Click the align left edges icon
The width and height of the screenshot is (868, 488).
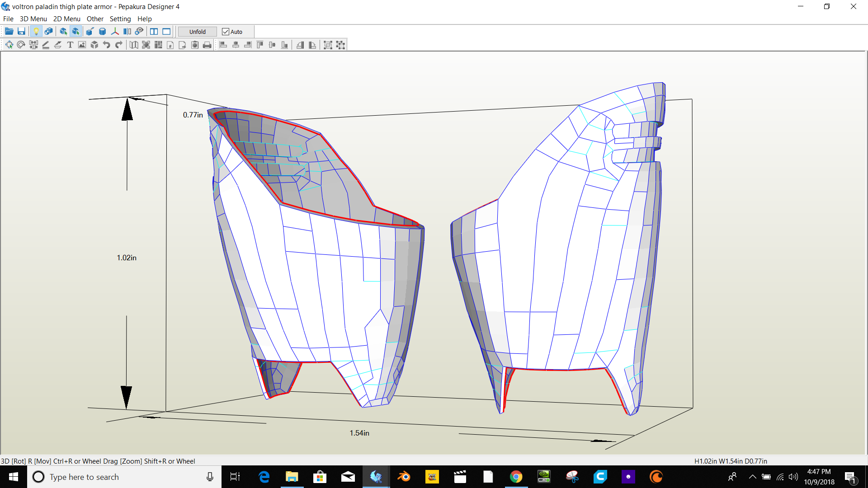click(223, 45)
